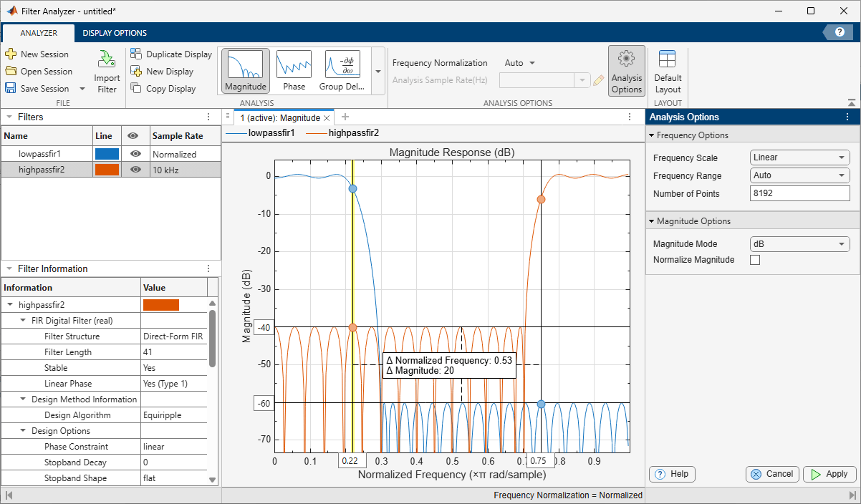
Task: Collapse the Magnitude Options section
Action: (x=652, y=221)
